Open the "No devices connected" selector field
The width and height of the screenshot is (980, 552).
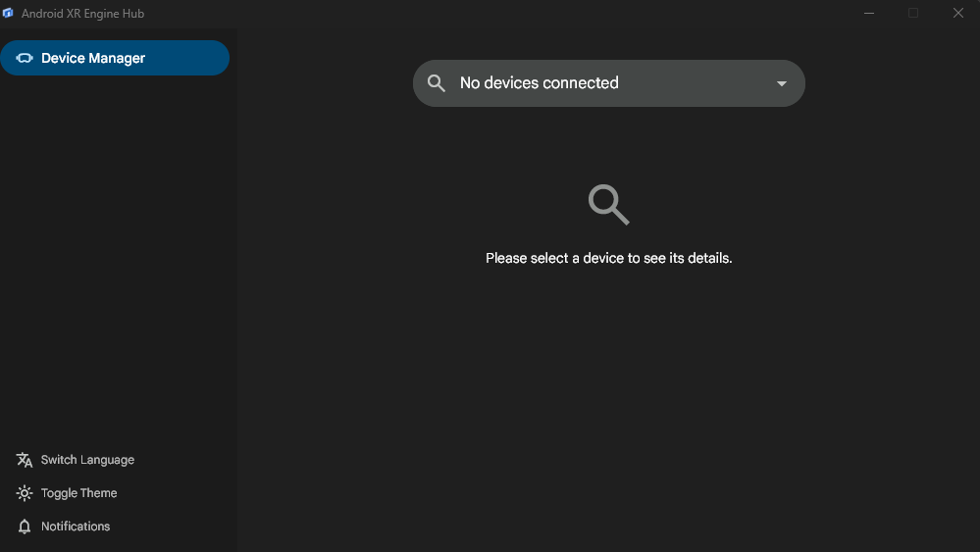pyautogui.click(x=609, y=83)
